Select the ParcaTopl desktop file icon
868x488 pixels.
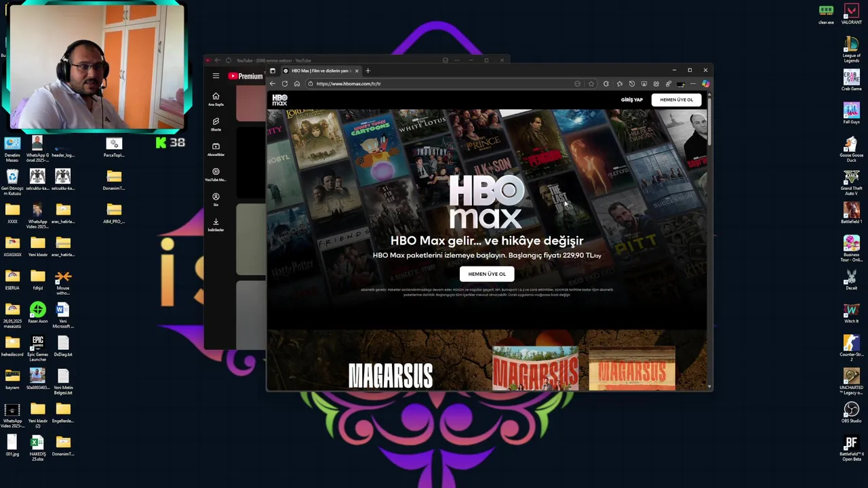tap(114, 146)
